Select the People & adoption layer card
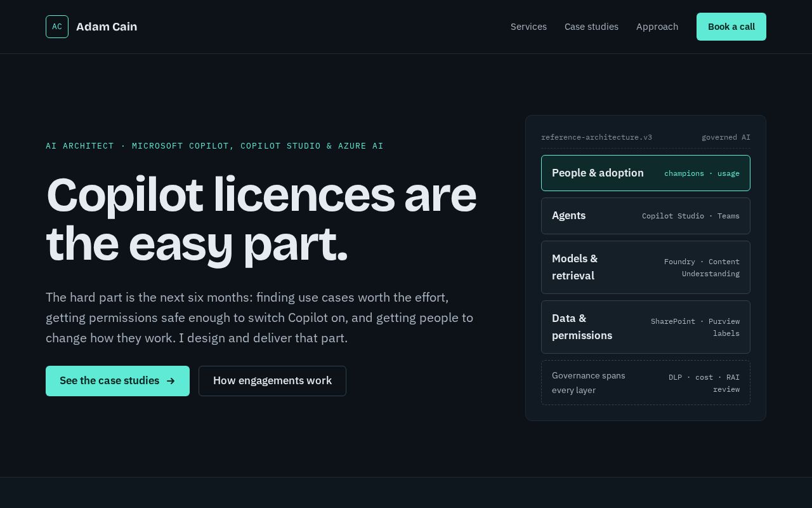 point(646,173)
